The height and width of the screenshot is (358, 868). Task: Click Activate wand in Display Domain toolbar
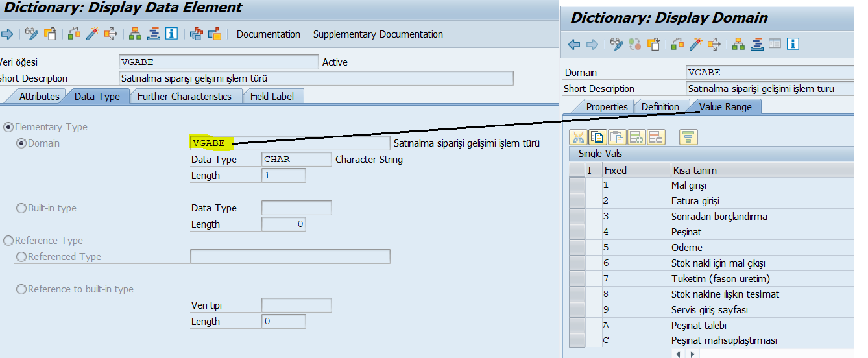(695, 45)
